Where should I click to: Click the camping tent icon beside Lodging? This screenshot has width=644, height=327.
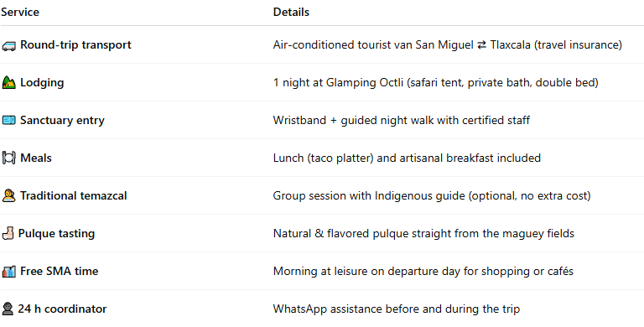[x=8, y=82]
